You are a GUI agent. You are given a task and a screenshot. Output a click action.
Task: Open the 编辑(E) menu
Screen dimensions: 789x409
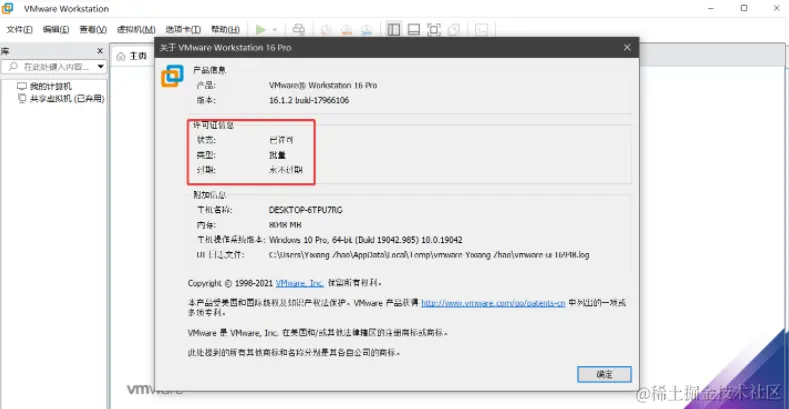click(x=56, y=30)
